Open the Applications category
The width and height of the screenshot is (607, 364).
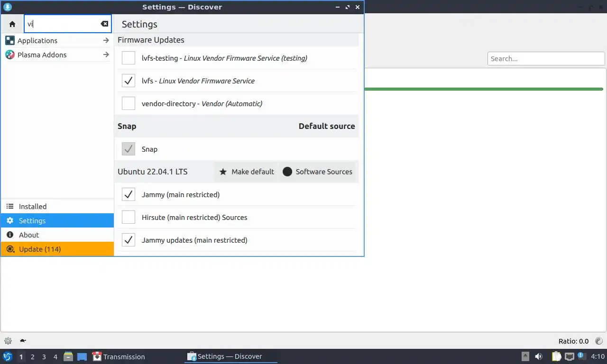pyautogui.click(x=57, y=40)
